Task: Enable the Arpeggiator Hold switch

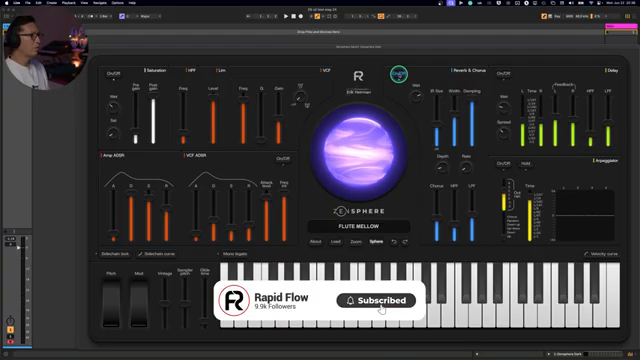Action: (x=526, y=164)
